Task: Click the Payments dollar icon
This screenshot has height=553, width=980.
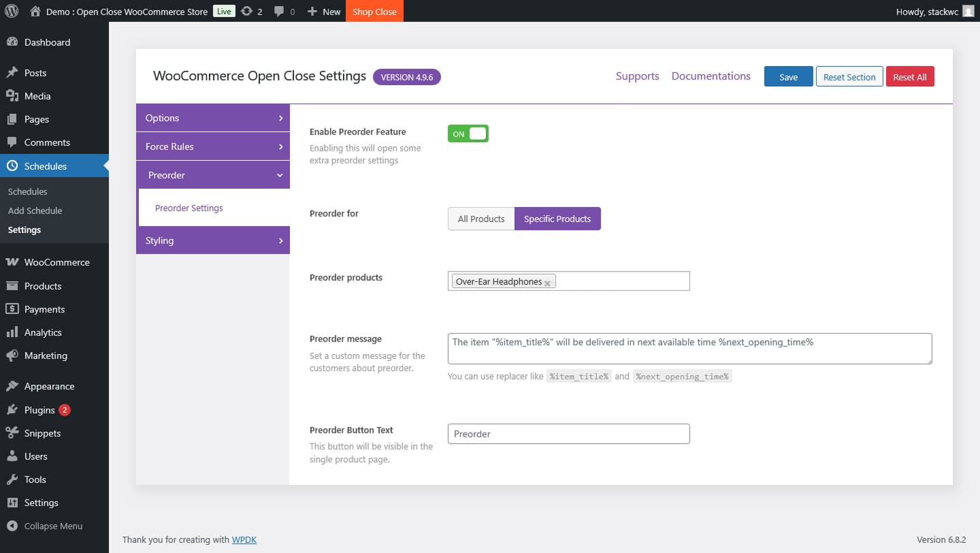Action: click(x=12, y=309)
